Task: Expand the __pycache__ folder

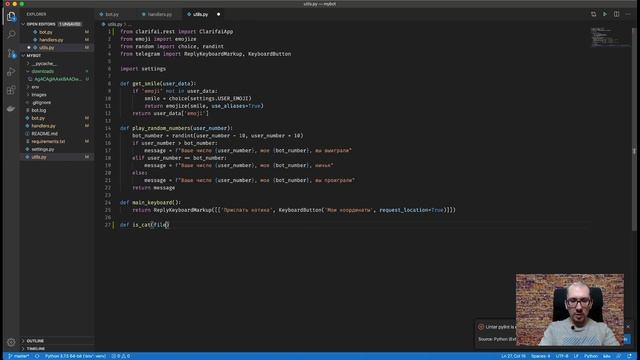Action: (44, 64)
